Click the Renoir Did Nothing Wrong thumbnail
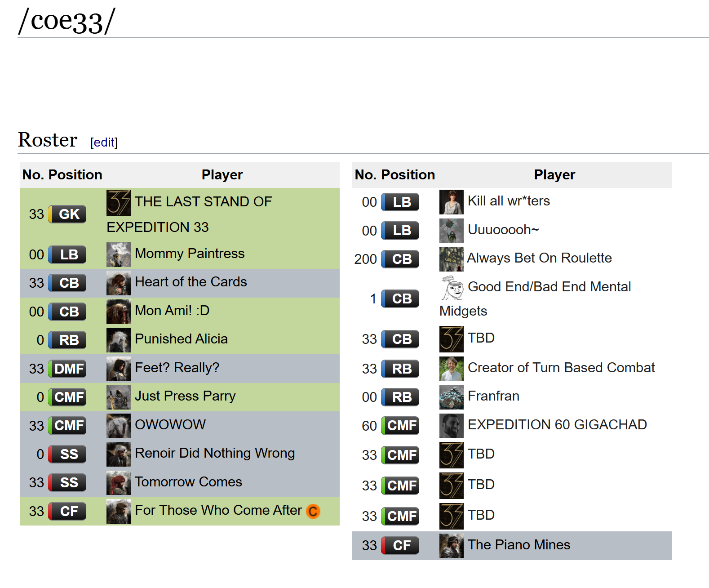The height and width of the screenshot is (588, 709). [119, 454]
